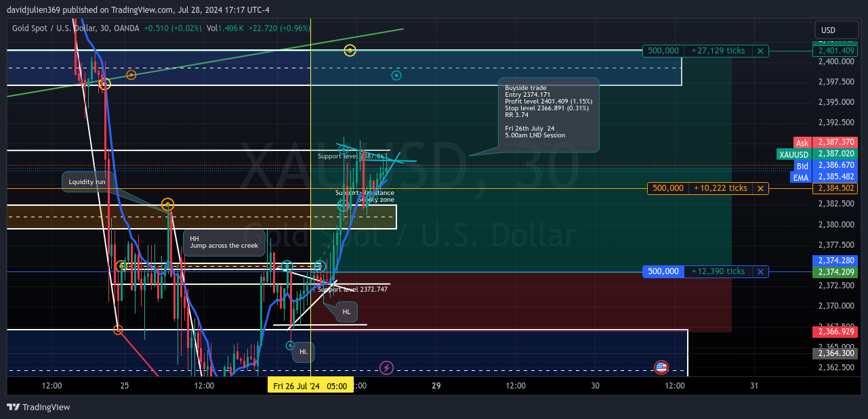This screenshot has height=419, width=868.
Task: Click the green 2,374.209 price axis label
Action: [x=835, y=272]
